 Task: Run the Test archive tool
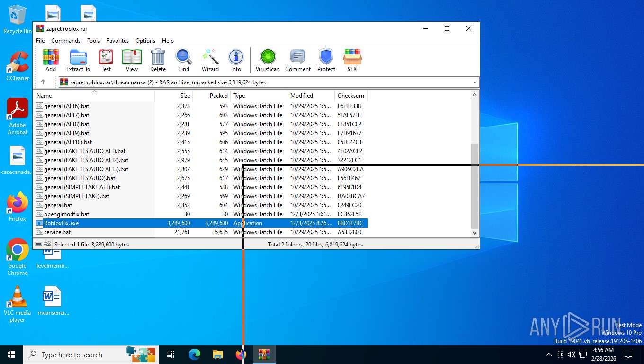click(106, 60)
